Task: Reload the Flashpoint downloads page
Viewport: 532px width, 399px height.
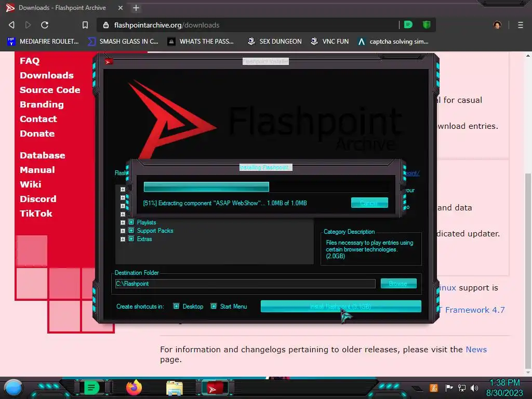Action: 45,25
